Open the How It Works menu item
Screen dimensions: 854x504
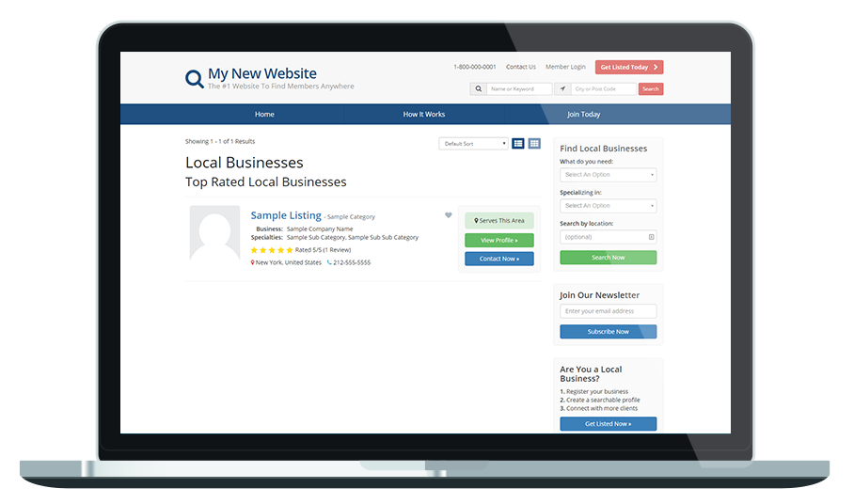424,115
